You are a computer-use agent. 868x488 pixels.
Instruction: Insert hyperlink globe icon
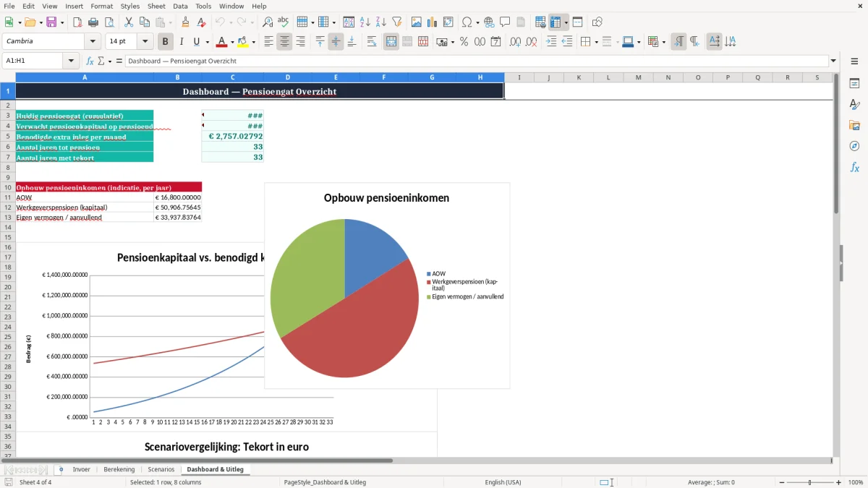point(489,22)
